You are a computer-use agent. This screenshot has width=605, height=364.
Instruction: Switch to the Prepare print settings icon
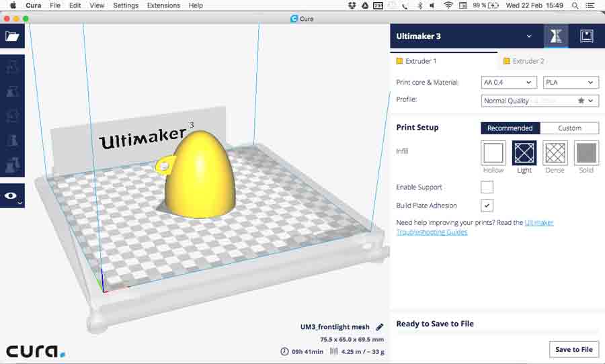point(556,36)
